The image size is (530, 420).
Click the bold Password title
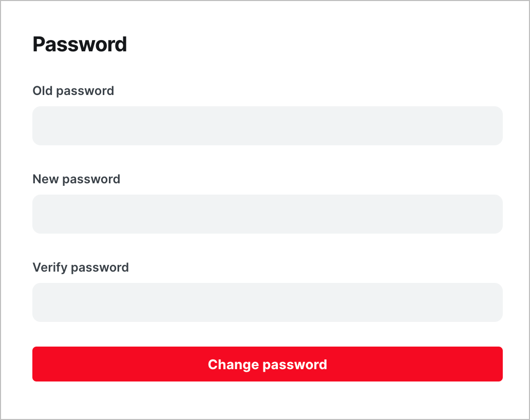point(80,44)
